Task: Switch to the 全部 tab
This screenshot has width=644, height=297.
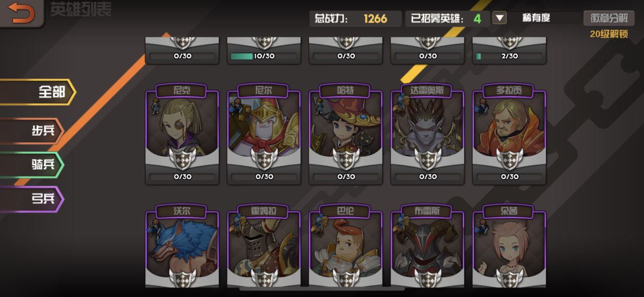Action: (x=38, y=92)
